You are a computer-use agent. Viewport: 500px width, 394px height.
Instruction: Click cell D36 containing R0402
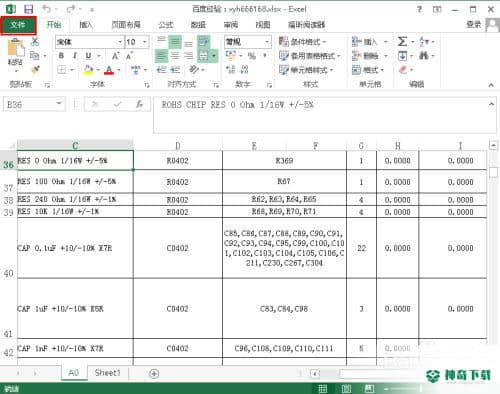(x=178, y=161)
